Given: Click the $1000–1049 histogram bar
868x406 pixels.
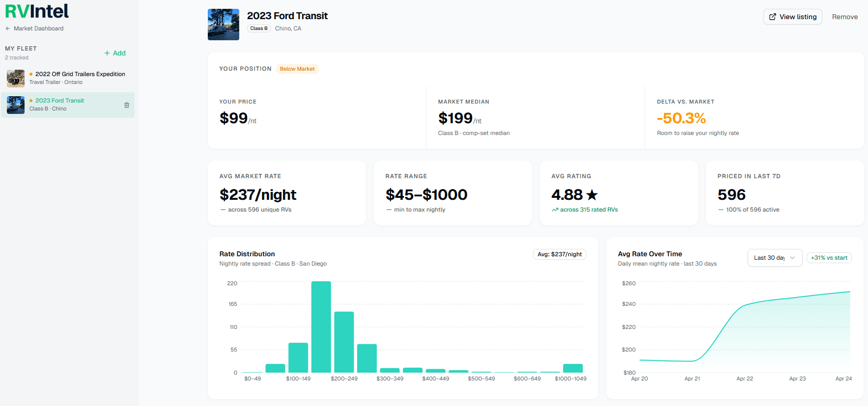Looking at the screenshot, I should click(x=573, y=368).
